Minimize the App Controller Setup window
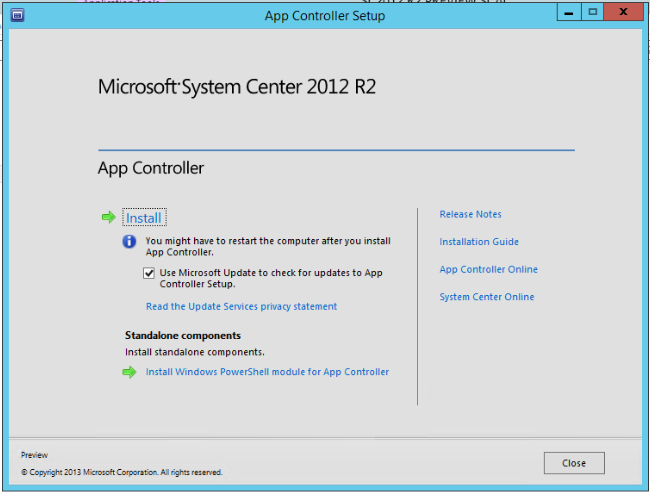Screen dimensions: 650x492 coord(569,13)
